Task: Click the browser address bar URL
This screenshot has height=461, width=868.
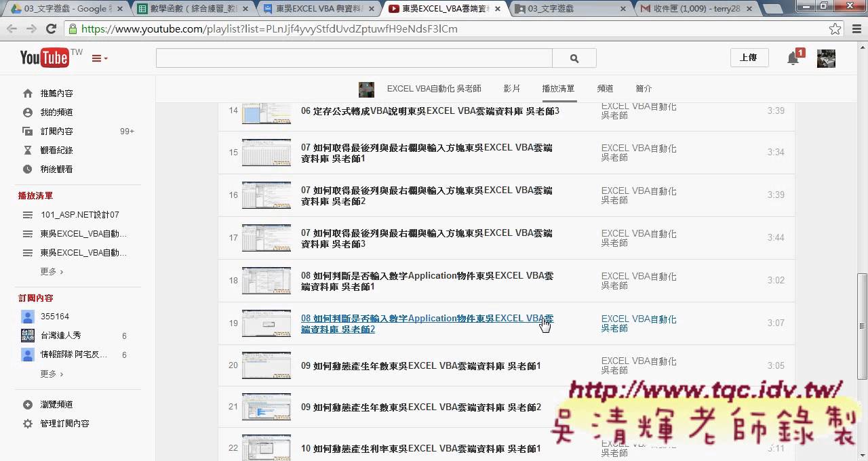Action: [269, 29]
